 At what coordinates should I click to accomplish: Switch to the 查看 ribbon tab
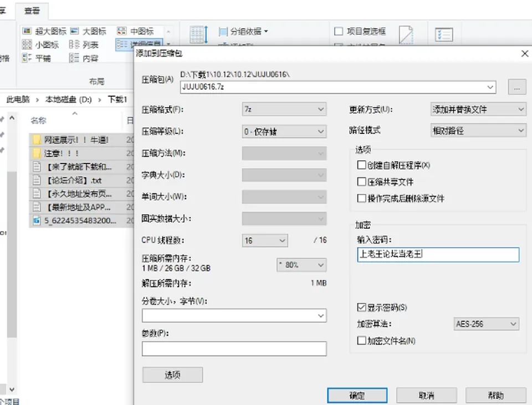(32, 11)
